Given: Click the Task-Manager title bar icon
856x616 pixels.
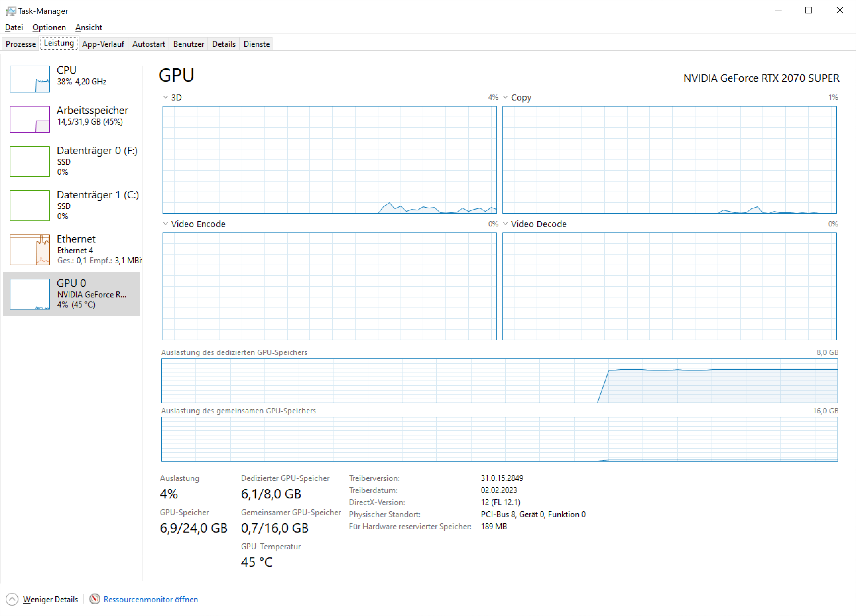Looking at the screenshot, I should pyautogui.click(x=11, y=11).
